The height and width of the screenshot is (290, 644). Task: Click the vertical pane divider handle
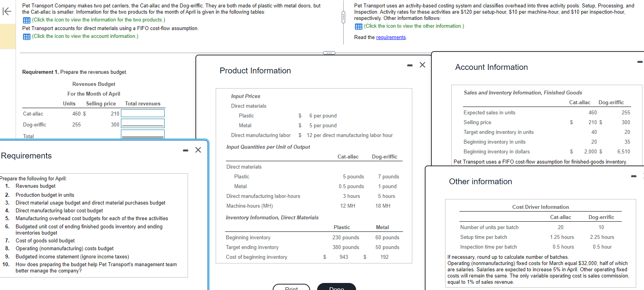coord(343,17)
